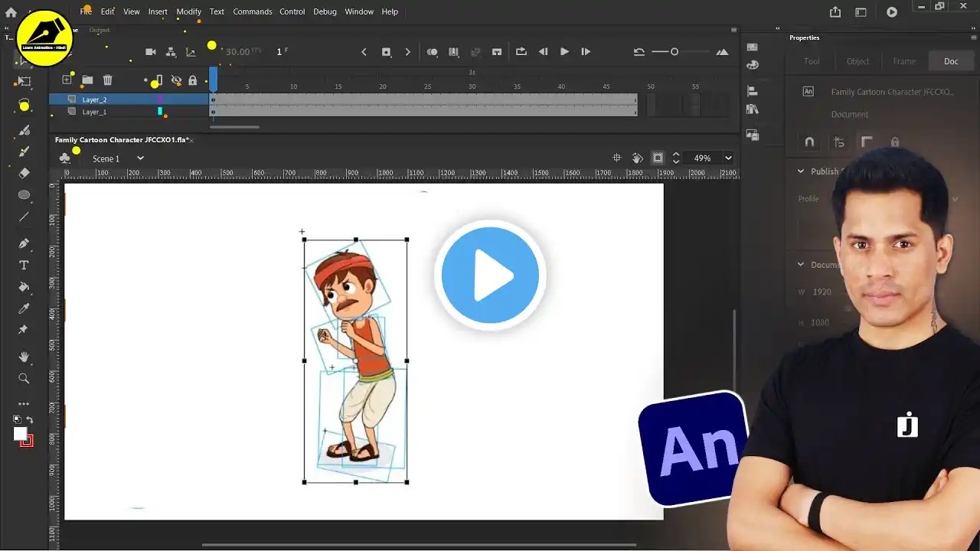Open the Modify menu
This screenshot has width=980, height=551.
click(188, 11)
